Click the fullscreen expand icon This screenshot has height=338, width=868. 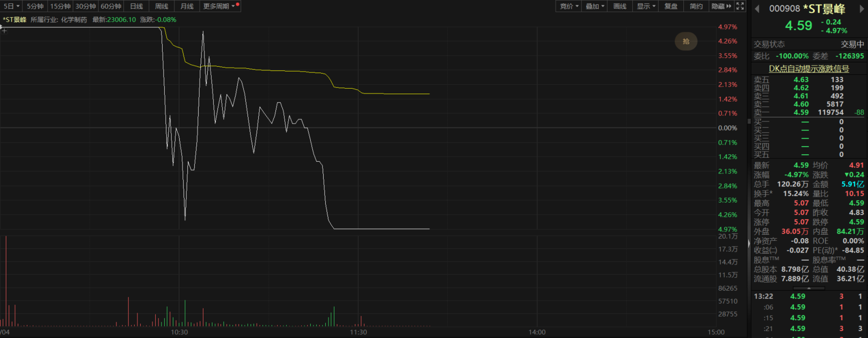coord(740,6)
